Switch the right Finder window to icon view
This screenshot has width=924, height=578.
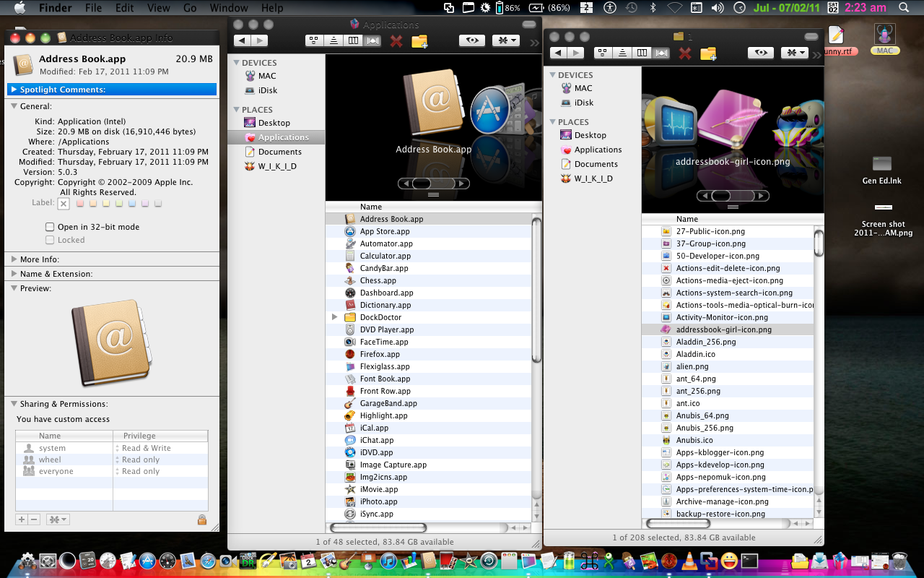(603, 53)
